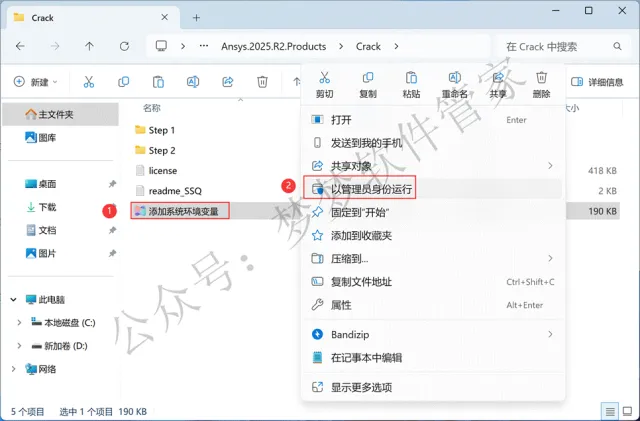Click the Paste icon in the context menu
This screenshot has height=421, width=640.
(x=411, y=77)
